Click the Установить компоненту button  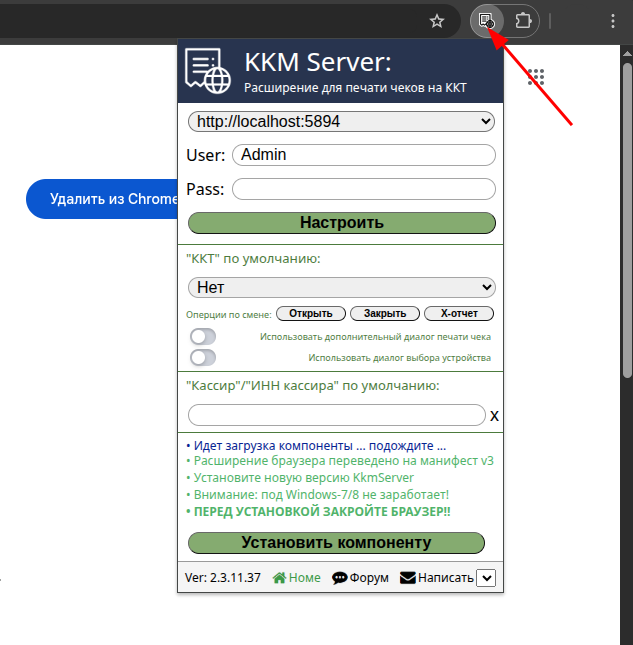coord(336,543)
